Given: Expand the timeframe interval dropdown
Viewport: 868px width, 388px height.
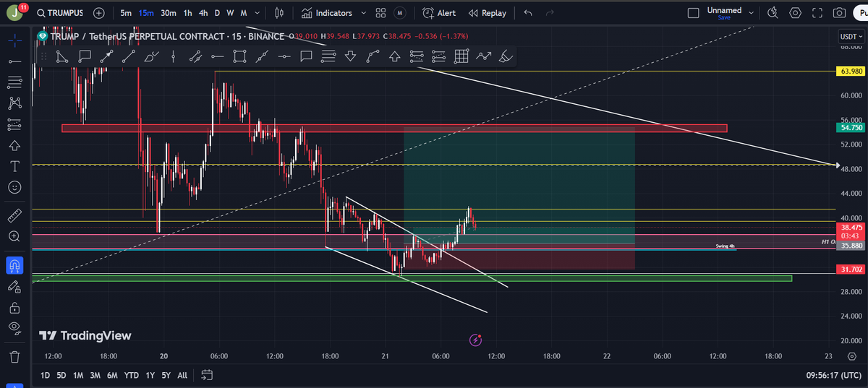Looking at the screenshot, I should tap(258, 13).
